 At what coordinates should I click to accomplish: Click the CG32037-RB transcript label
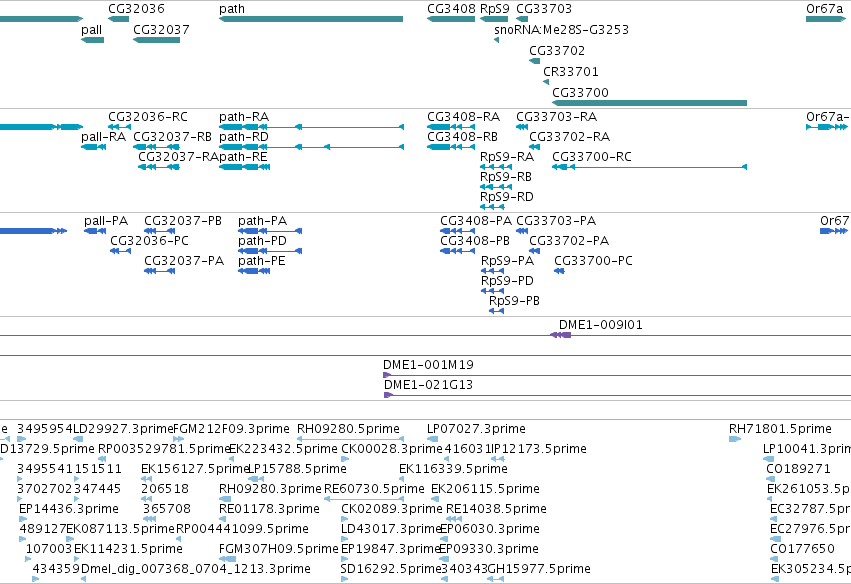(172, 137)
